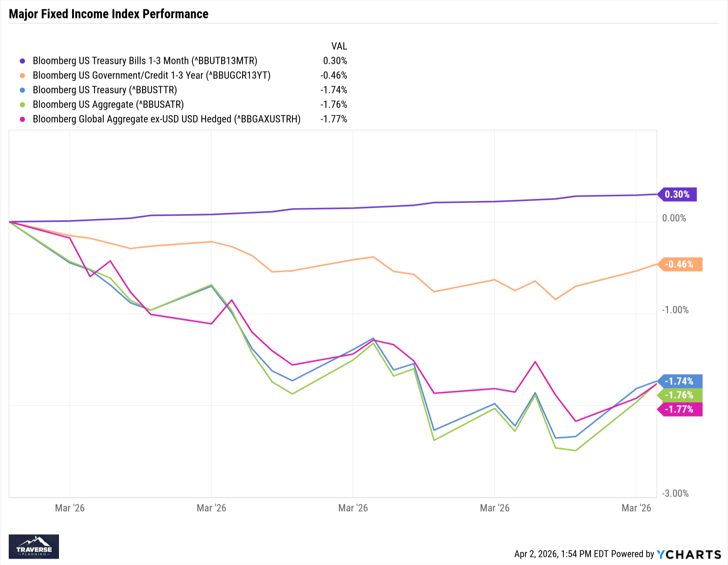Select Bloomberg US Government/Credit 1-3 Year label
Viewport: 728px width, 565px height.
[x=151, y=75]
